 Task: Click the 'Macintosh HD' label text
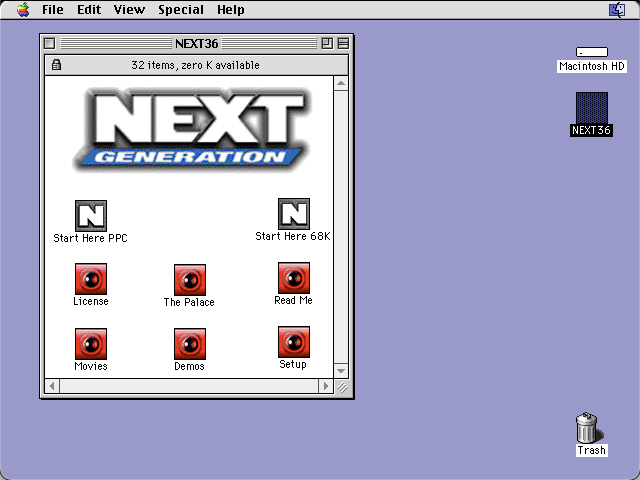[x=592, y=66]
